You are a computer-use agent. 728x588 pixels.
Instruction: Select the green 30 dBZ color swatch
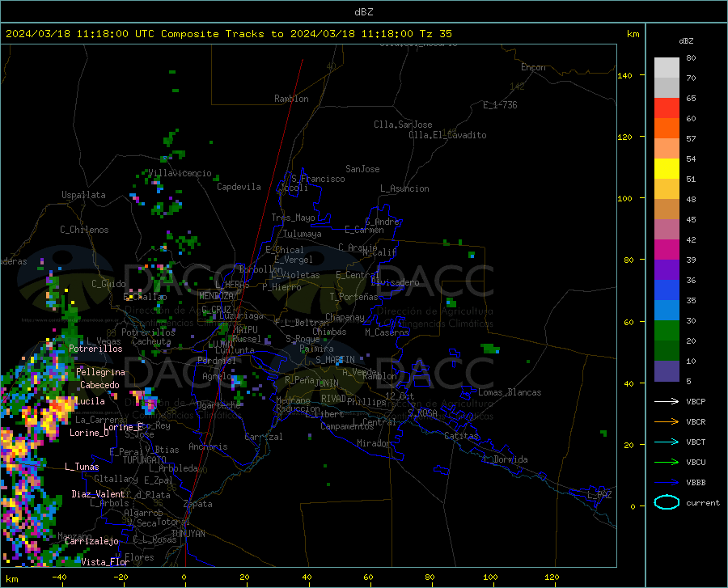point(667,331)
